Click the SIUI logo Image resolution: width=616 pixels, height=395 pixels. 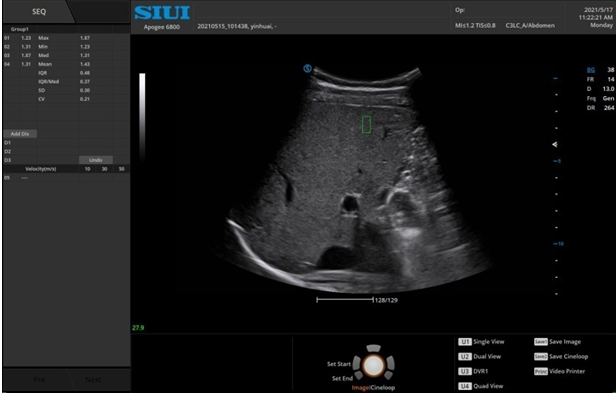(x=162, y=13)
